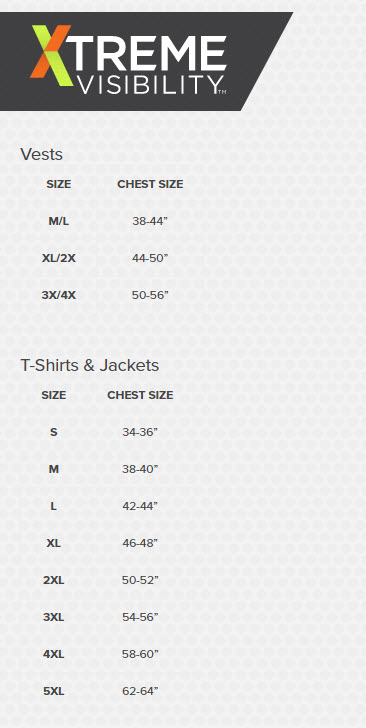
Task: Select the Vests heading
Action: coord(41,154)
